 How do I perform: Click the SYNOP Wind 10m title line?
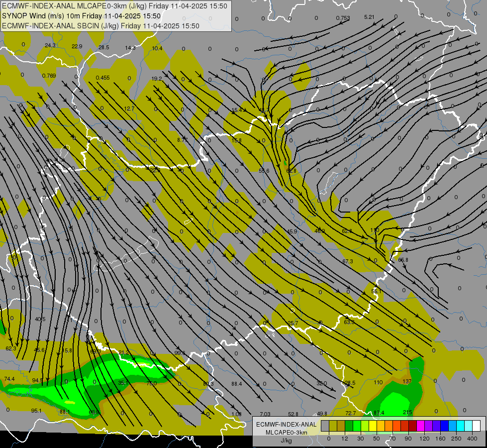[81, 16]
